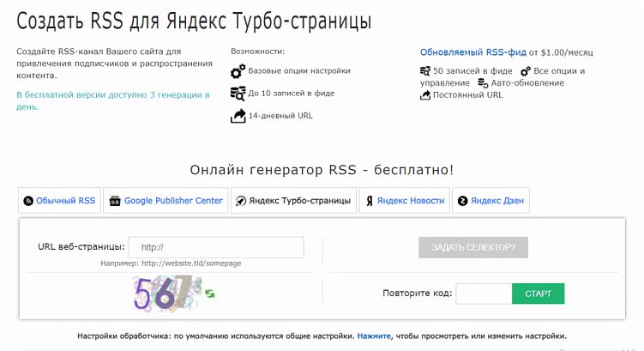The width and height of the screenshot is (644, 351).
Task: Open the Яндекс Новости tab
Action: point(404,201)
